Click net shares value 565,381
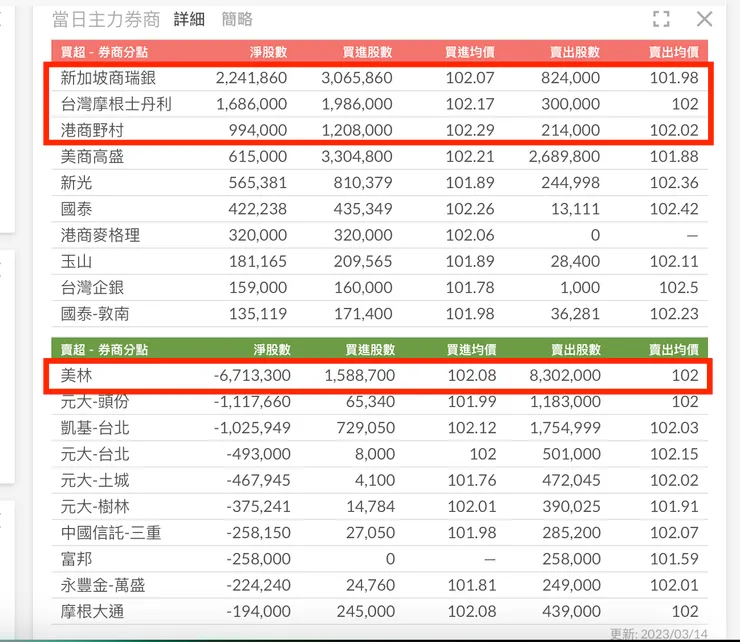This screenshot has height=642, width=740. (x=258, y=183)
